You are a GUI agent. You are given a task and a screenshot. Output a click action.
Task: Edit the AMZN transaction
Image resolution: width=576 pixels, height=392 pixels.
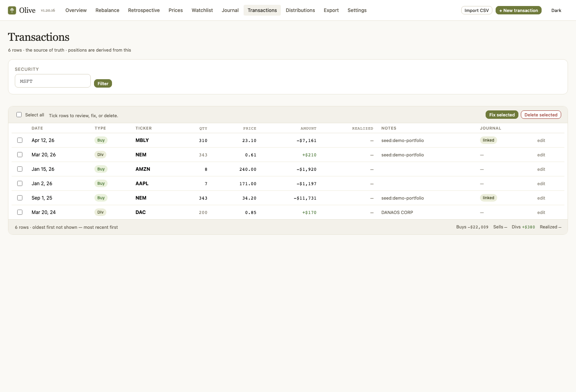coord(541,169)
